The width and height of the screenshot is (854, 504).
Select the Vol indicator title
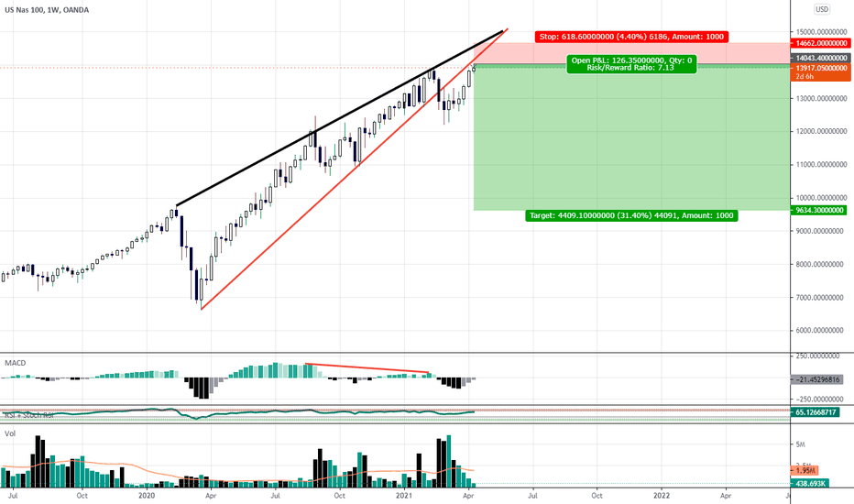point(10,433)
